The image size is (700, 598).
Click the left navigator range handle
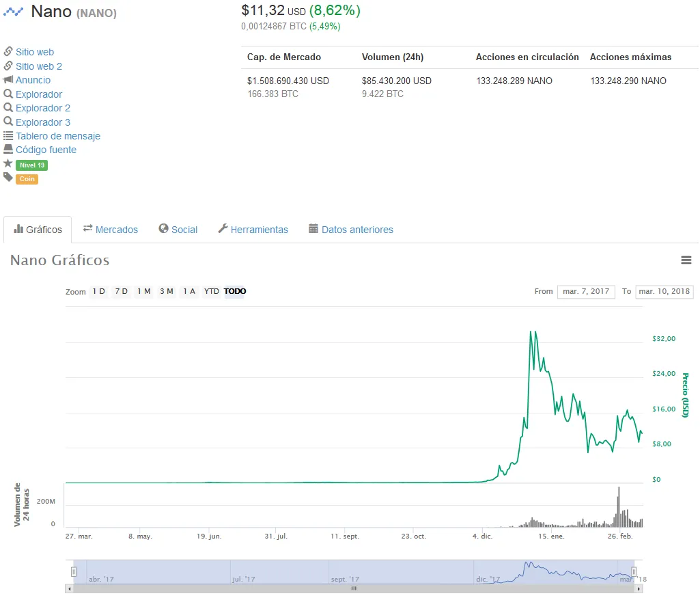coord(74,571)
